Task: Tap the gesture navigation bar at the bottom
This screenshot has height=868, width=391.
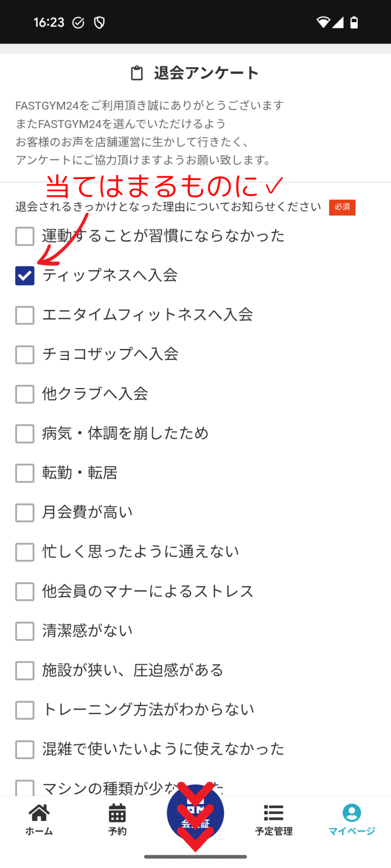Action: [195, 856]
